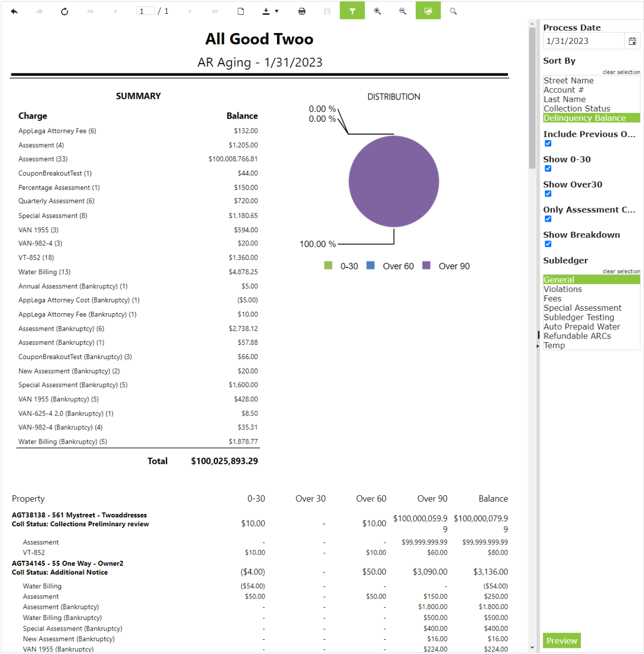Select Collection Status in Sort By list
Image resolution: width=644 pixels, height=654 pixels.
coord(577,108)
